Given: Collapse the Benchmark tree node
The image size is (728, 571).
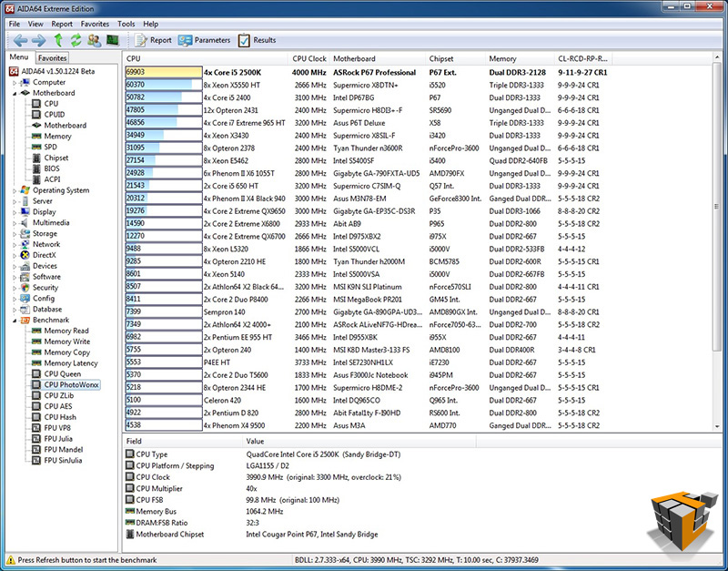Looking at the screenshot, I should (15, 321).
